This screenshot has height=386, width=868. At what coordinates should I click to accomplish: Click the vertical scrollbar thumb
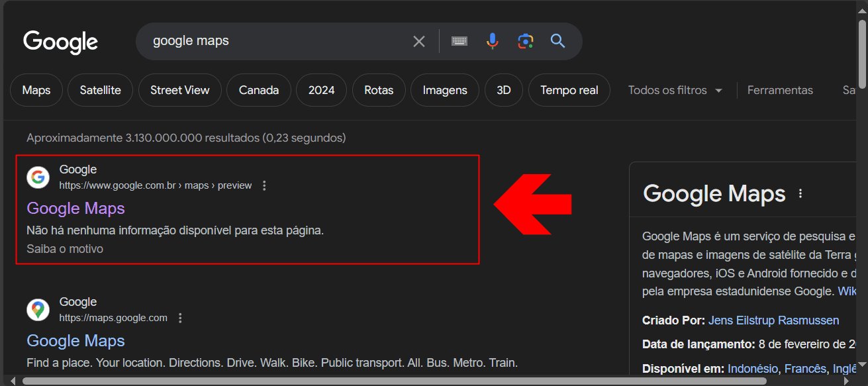(x=862, y=53)
